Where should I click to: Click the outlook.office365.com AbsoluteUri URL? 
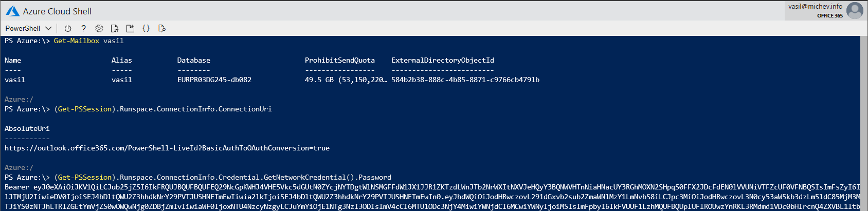tap(167, 148)
